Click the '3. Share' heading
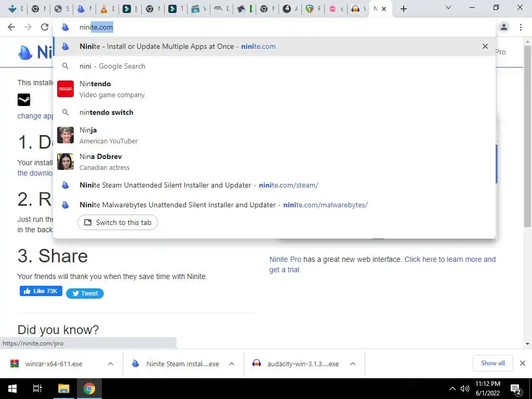Image resolution: width=532 pixels, height=399 pixels. pyautogui.click(x=52, y=256)
